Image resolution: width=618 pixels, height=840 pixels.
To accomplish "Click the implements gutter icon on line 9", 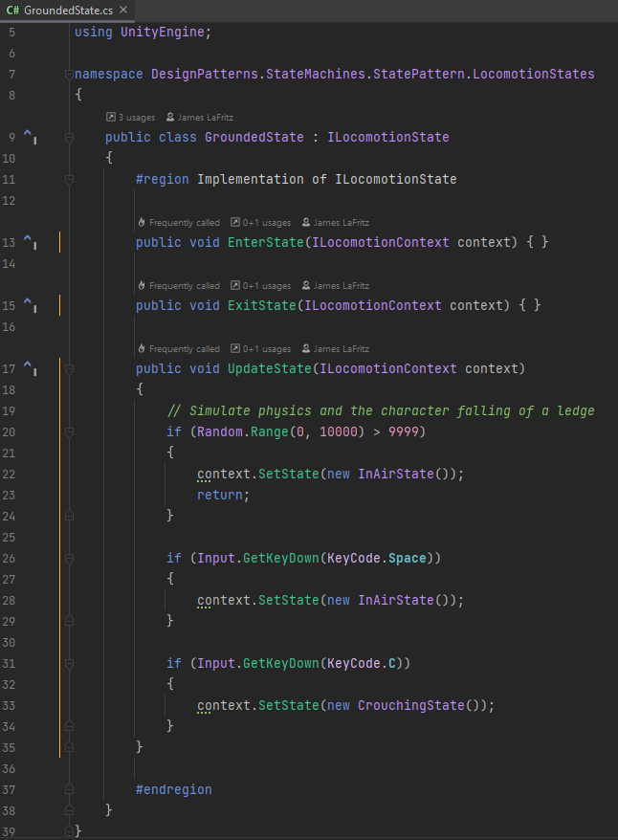I will [x=30, y=137].
